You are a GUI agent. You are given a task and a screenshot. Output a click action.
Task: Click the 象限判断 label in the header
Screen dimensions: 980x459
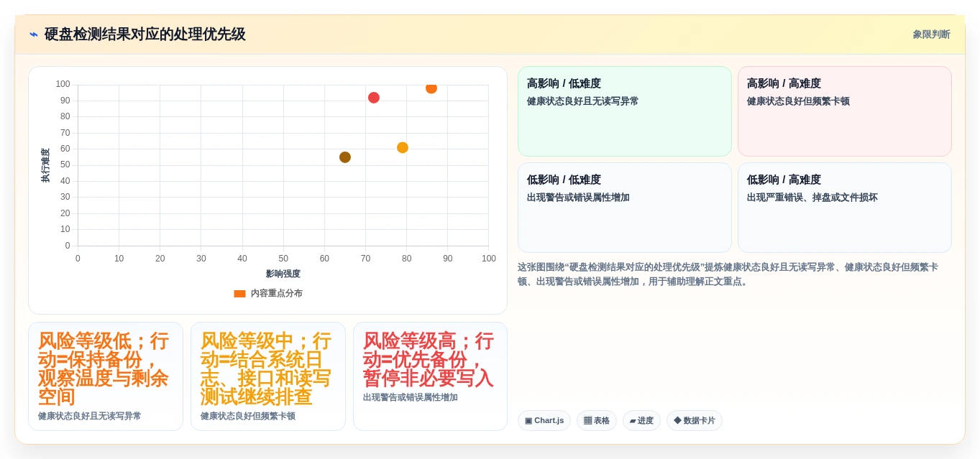click(931, 34)
